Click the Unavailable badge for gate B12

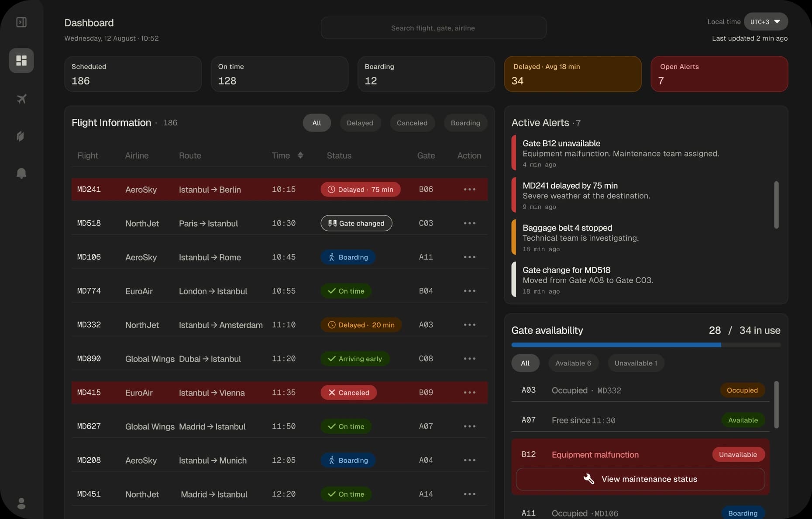[738, 454]
